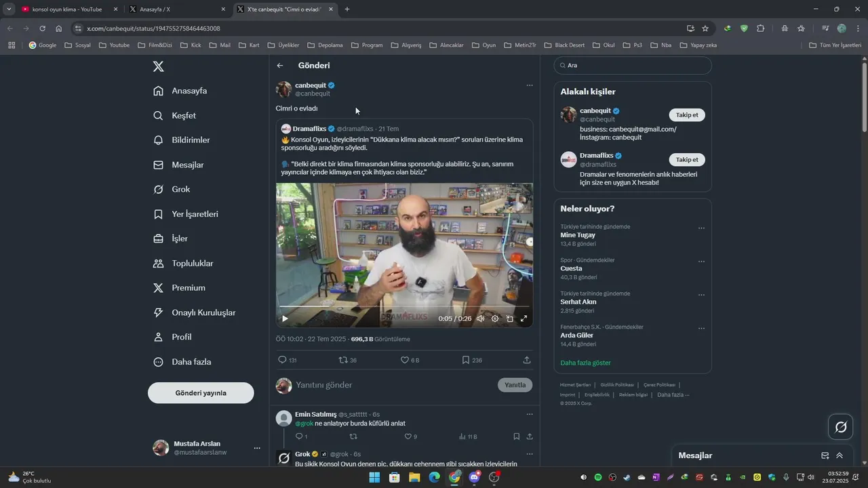Open more options on Emin Satılmış reply
This screenshot has height=488, width=868.
(x=530, y=414)
